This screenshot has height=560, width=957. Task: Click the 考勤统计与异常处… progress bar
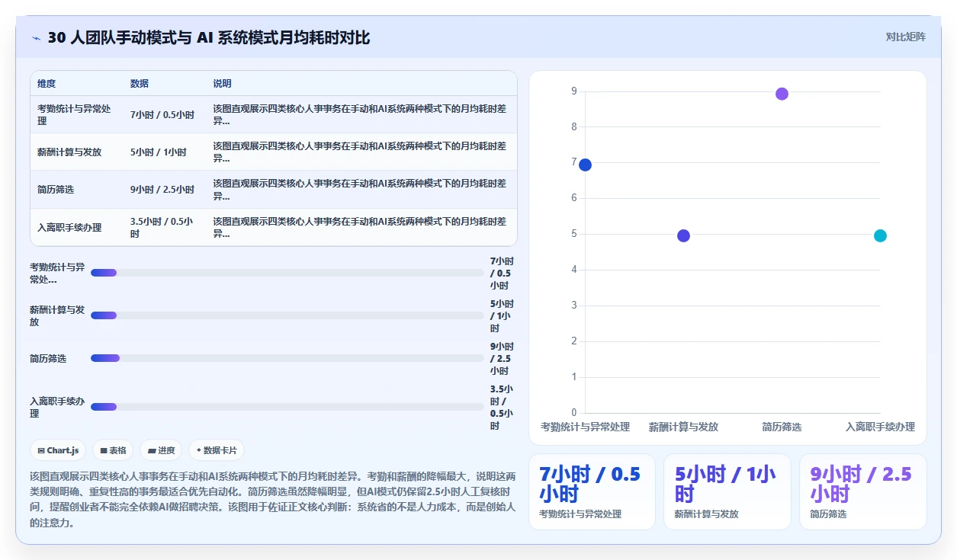pyautogui.click(x=287, y=273)
